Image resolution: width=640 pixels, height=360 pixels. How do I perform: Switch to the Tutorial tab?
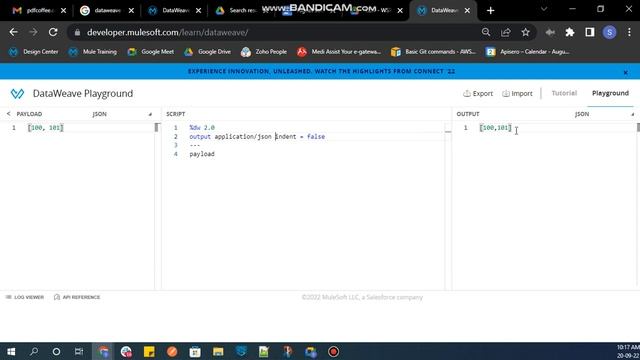(x=564, y=93)
